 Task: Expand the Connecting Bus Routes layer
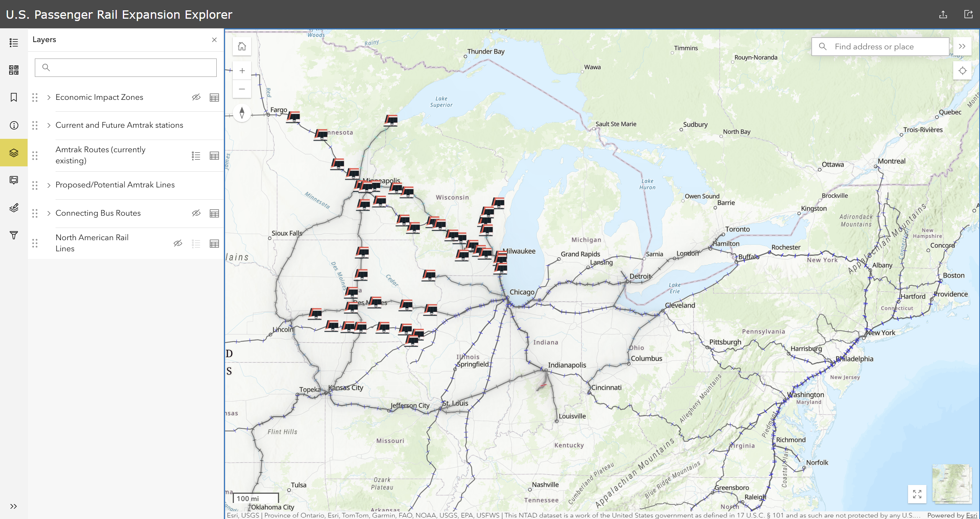click(x=49, y=213)
